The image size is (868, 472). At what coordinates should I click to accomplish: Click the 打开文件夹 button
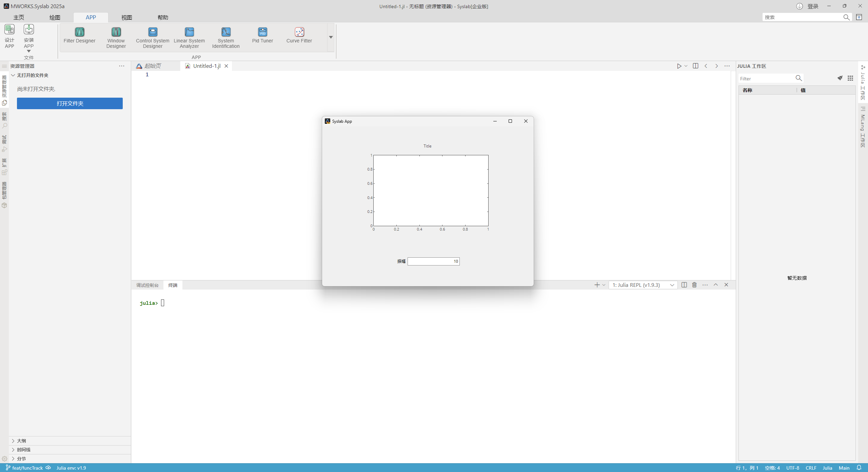pos(70,103)
